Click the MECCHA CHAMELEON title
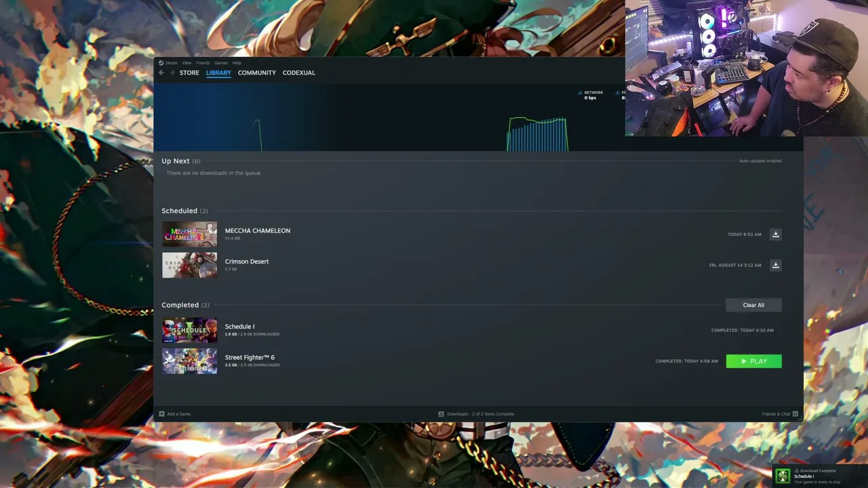 pos(258,230)
